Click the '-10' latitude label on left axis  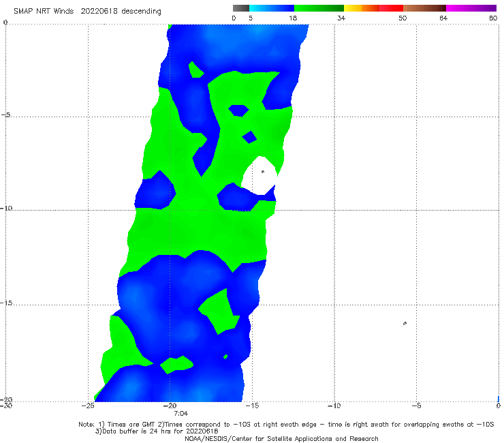click(x=6, y=208)
